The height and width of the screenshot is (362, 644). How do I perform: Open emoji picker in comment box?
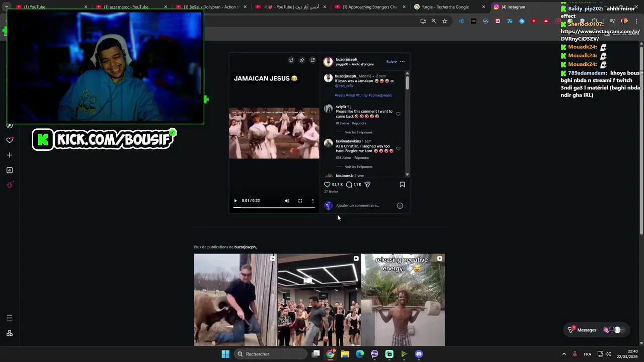(x=400, y=206)
